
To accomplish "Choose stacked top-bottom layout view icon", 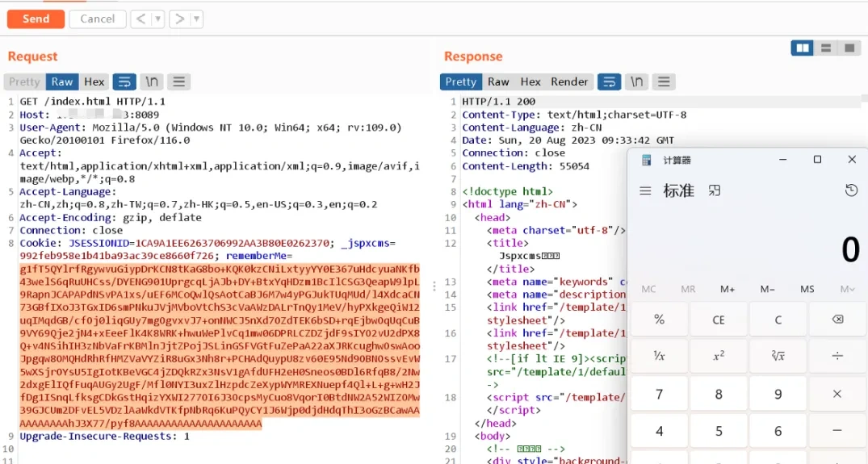I will coord(826,48).
